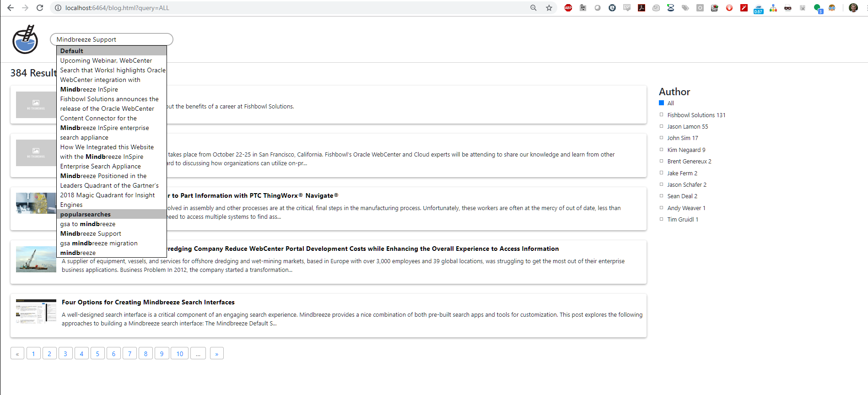Click the CSS validator extension icon
The height and width of the screenshot is (395, 868).
click(627, 8)
